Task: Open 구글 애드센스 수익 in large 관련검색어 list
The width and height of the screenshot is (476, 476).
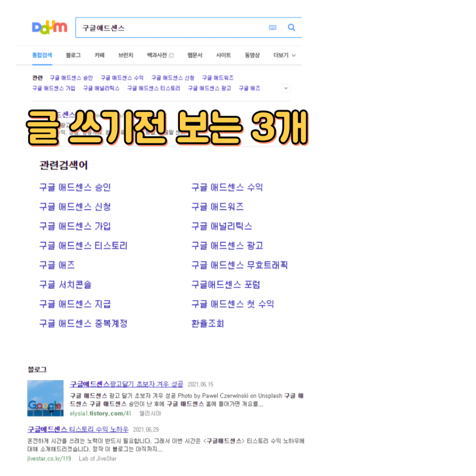Action: pos(227,187)
